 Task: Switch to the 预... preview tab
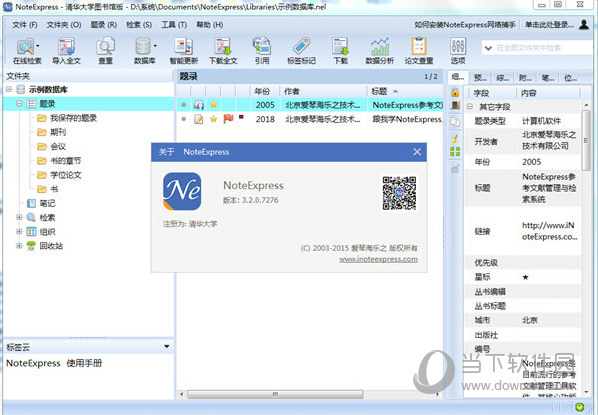(x=480, y=78)
